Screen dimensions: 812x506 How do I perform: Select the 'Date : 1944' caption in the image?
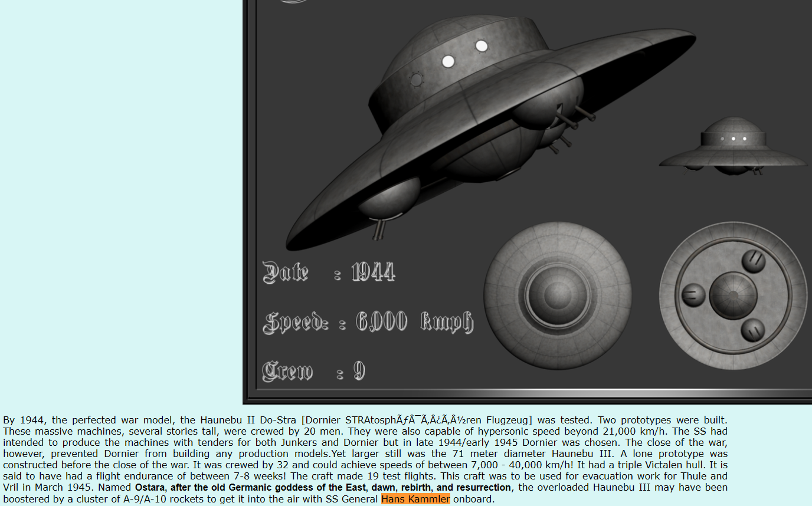point(329,272)
